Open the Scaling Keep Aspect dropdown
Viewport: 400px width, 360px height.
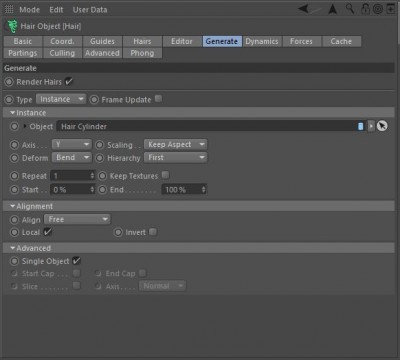click(175, 144)
